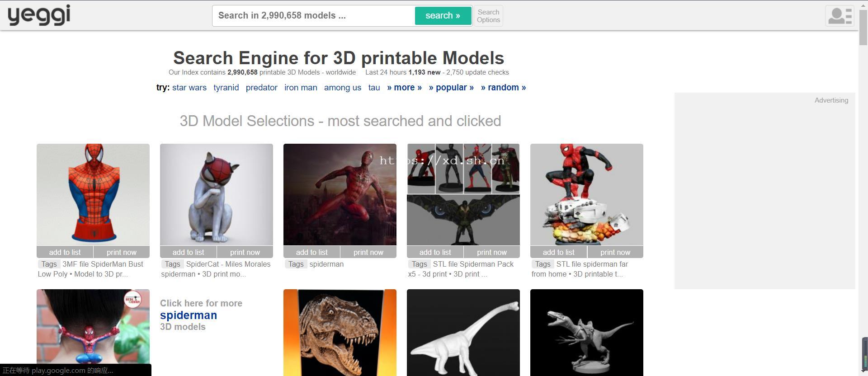Open the SpiderMan Bust thumbnail
Image resolution: width=868 pixels, height=376 pixels.
pos(93,194)
